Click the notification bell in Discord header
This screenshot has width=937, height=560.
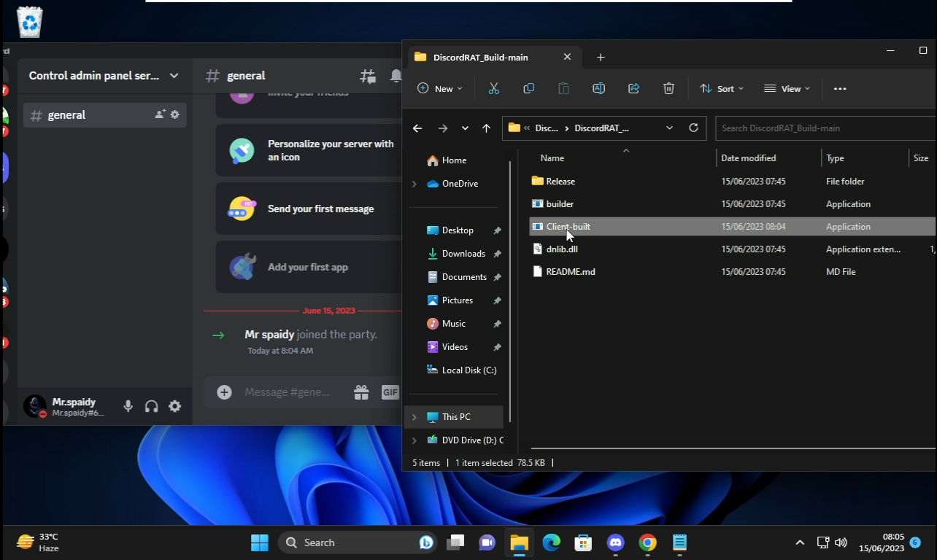click(396, 76)
